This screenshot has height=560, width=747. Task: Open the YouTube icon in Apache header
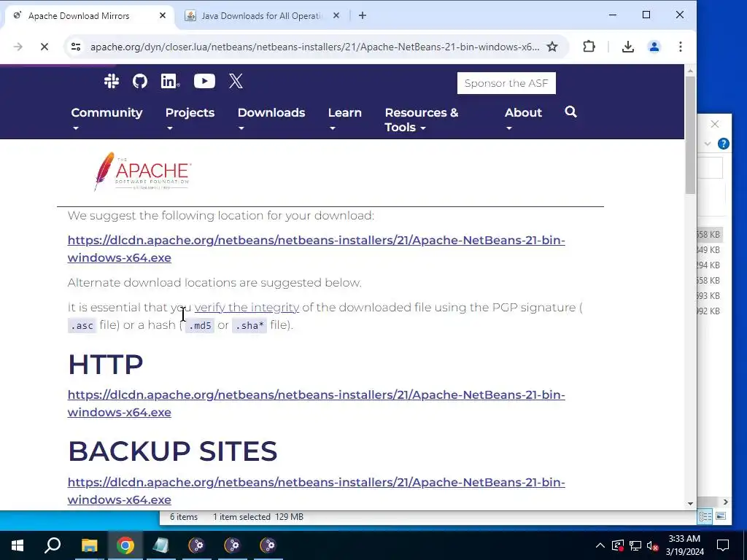point(204,82)
